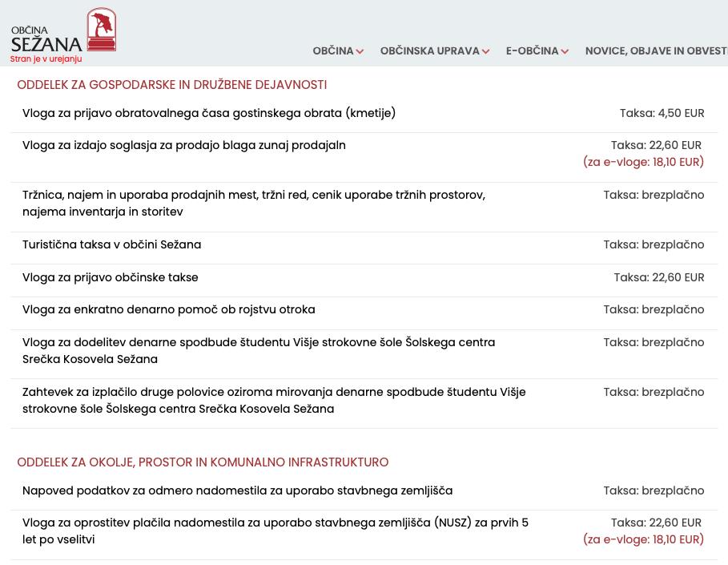This screenshot has height=565, width=728.
Task: Click 'Taksa: brezplačno' for Tržnica row
Action: click(x=654, y=195)
